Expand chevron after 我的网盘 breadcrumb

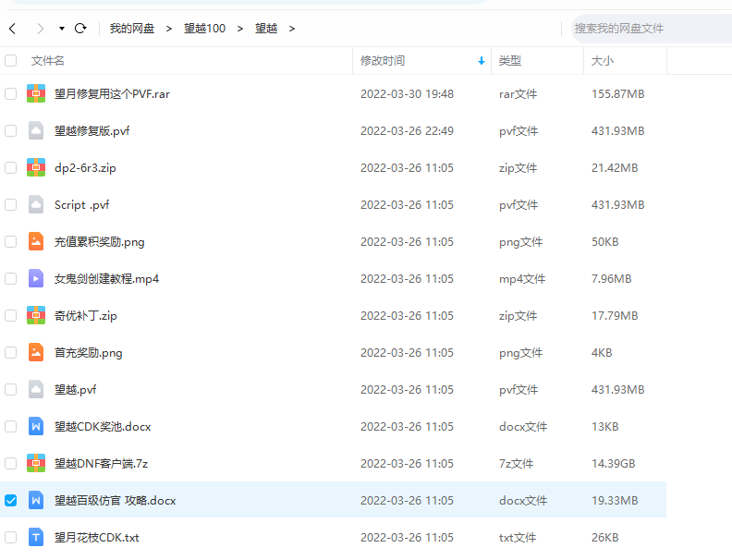click(x=169, y=29)
